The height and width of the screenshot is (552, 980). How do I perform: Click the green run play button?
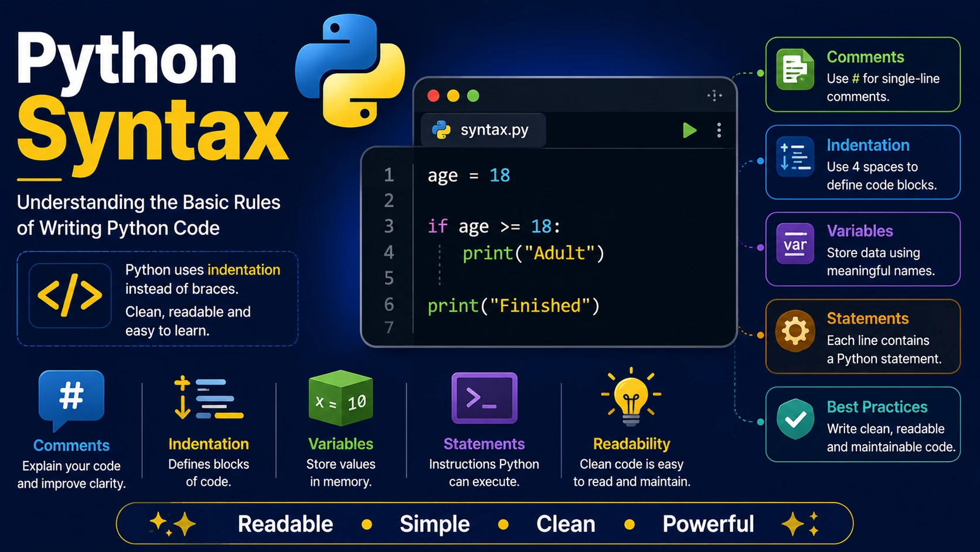[689, 130]
